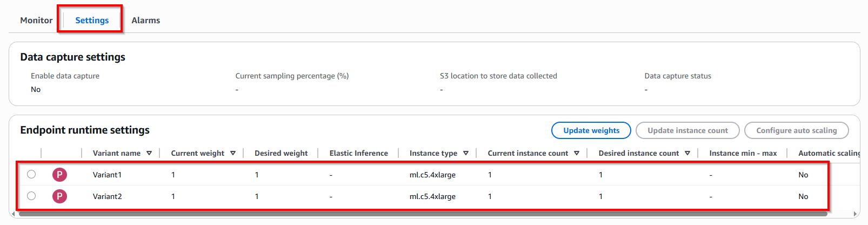Click the scroll right arrow of table
Screen dimensions: 868x225
(855, 214)
